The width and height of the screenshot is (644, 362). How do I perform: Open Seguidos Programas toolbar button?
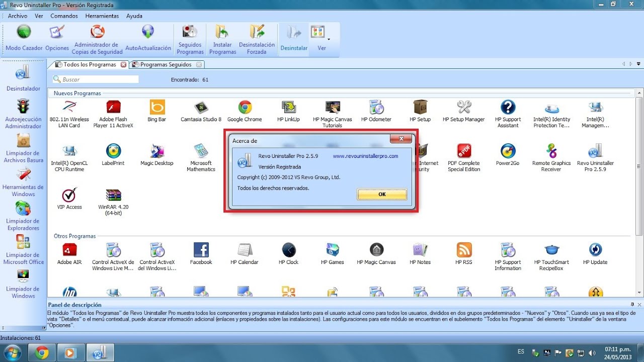pos(190,39)
